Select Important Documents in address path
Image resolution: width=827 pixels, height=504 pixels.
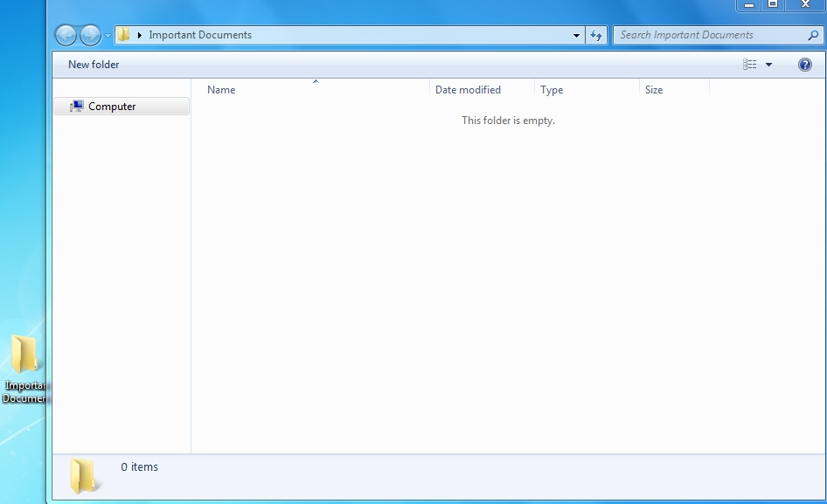200,35
